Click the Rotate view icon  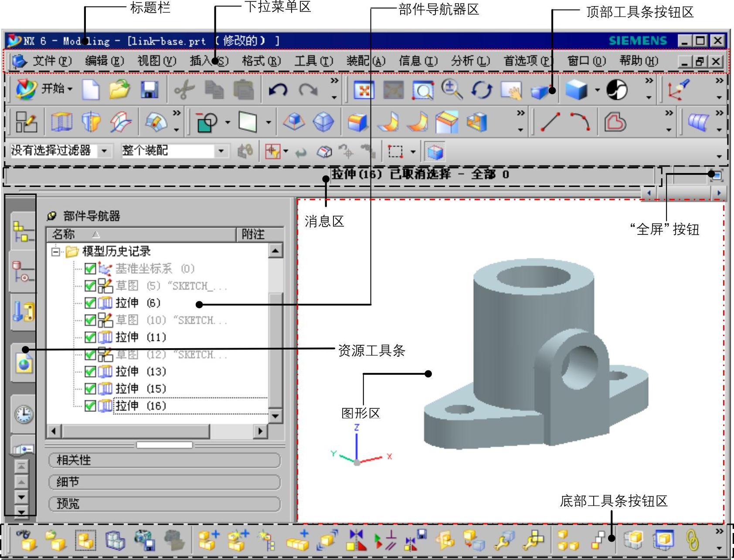(x=481, y=90)
